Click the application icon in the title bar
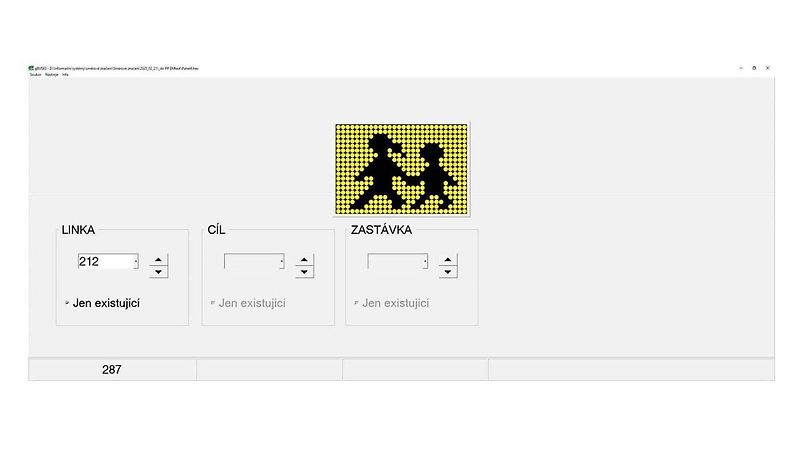Viewport: 800px width, 450px height. point(31,68)
